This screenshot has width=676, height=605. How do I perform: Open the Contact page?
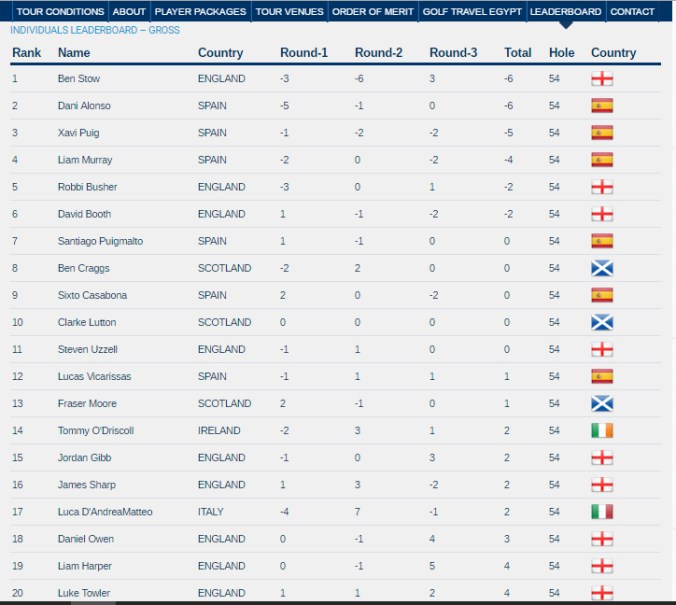point(632,12)
